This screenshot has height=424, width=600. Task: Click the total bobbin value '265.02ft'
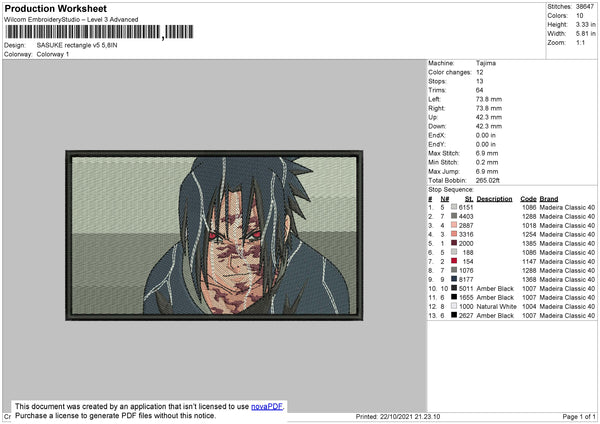tap(488, 180)
